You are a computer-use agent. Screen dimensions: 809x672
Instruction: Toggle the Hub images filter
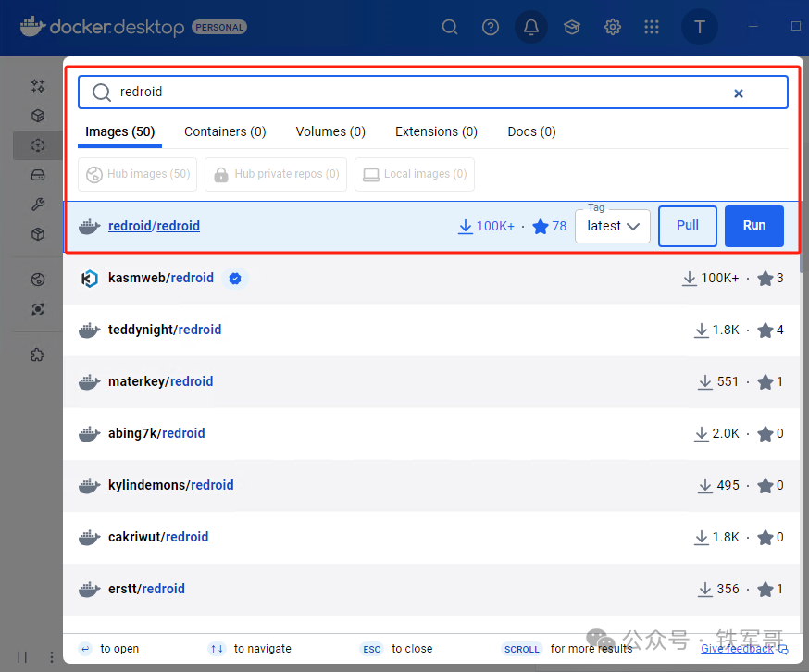(137, 174)
